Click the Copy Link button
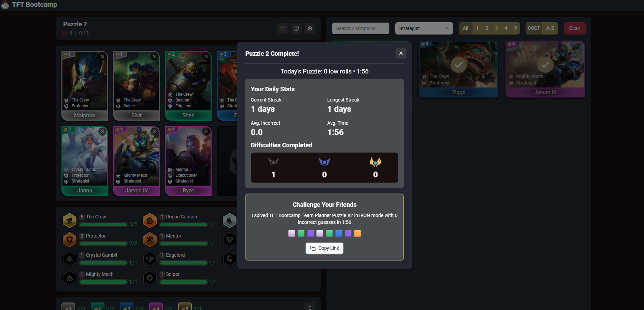 [x=325, y=248]
